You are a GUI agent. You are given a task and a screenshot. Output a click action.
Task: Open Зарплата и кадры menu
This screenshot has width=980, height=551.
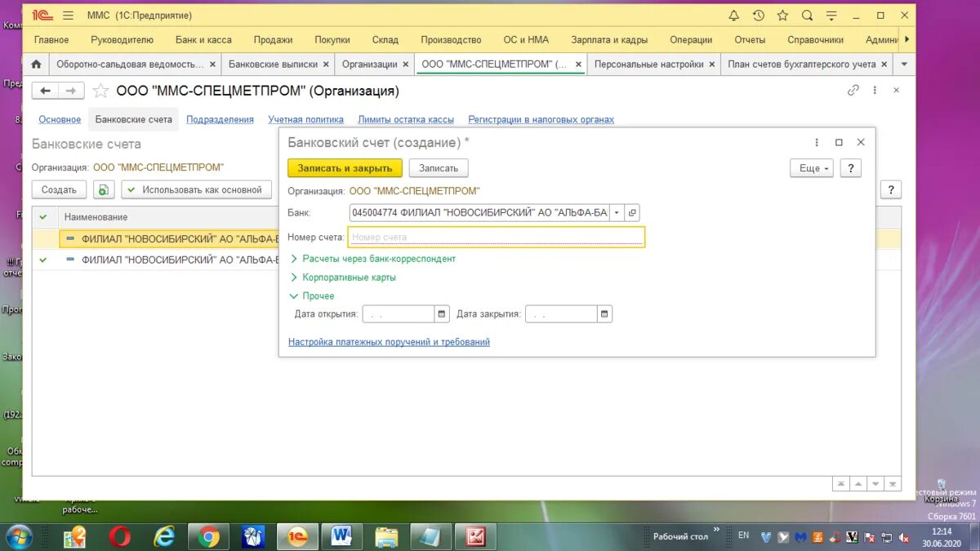(x=609, y=39)
